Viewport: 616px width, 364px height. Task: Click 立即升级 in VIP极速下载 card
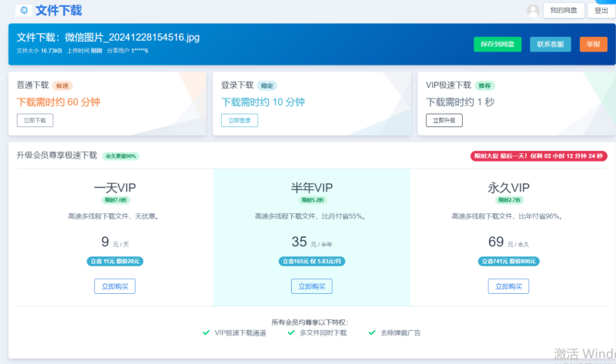pos(444,121)
